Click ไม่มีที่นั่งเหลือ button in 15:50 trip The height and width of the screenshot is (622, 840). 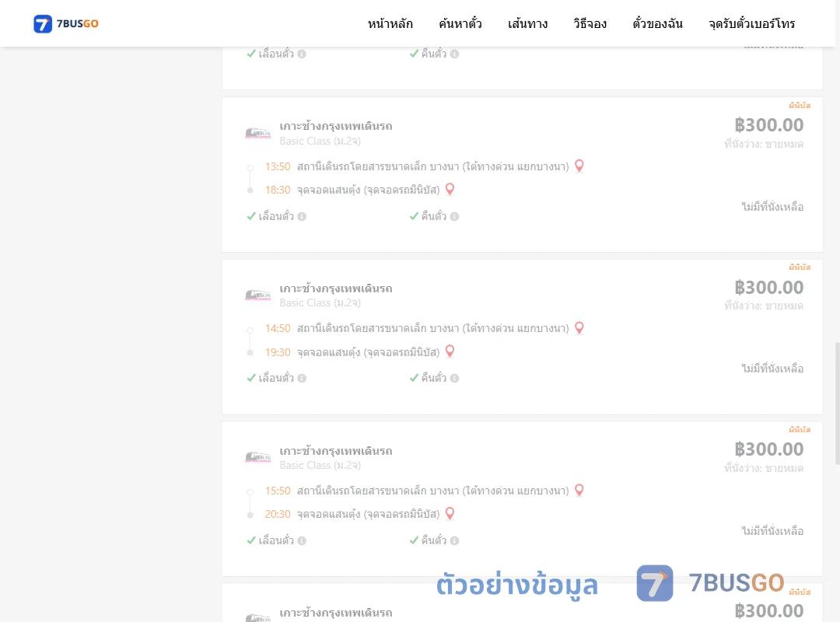[x=772, y=531]
